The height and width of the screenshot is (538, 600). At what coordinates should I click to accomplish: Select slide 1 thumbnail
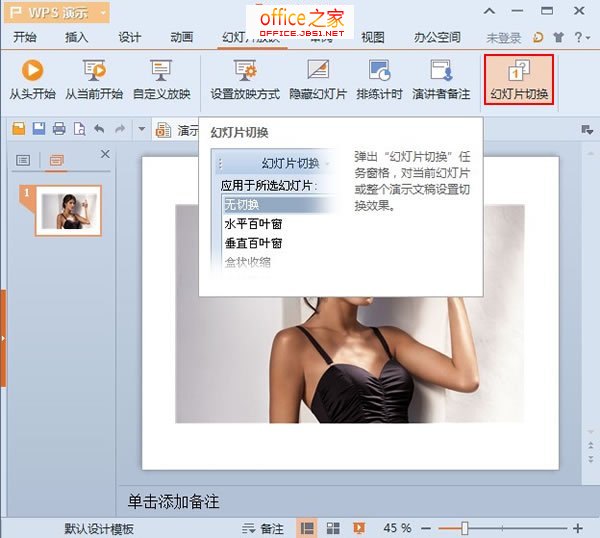point(68,211)
